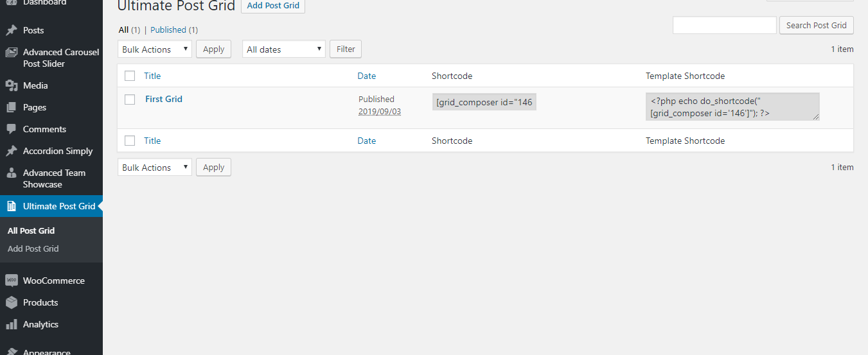This screenshot has width=868, height=355.
Task: Open Advanced Carousel Post Slider icon
Action: pos(11,53)
